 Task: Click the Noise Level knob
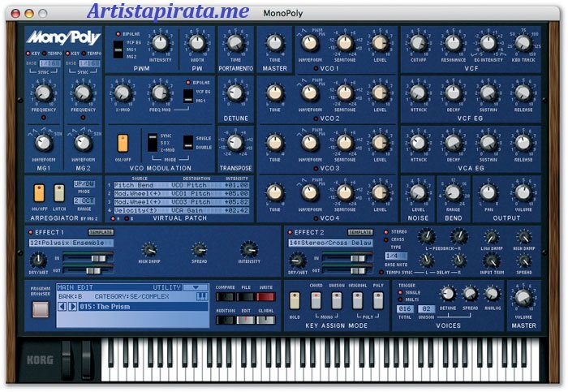pyautogui.click(x=418, y=192)
